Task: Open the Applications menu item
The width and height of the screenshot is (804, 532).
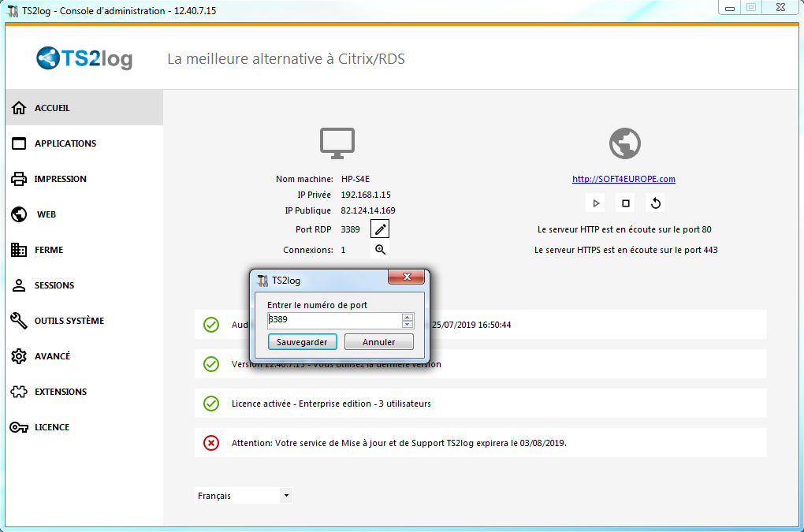Action: (x=84, y=143)
